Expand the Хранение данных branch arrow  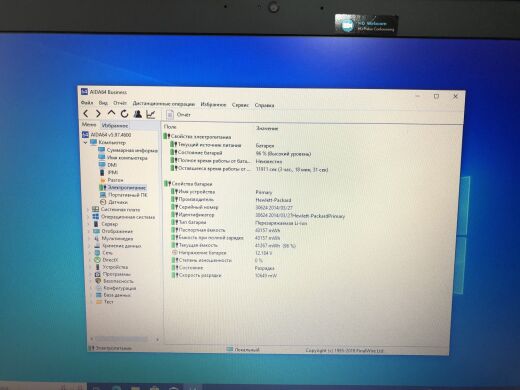(90, 246)
